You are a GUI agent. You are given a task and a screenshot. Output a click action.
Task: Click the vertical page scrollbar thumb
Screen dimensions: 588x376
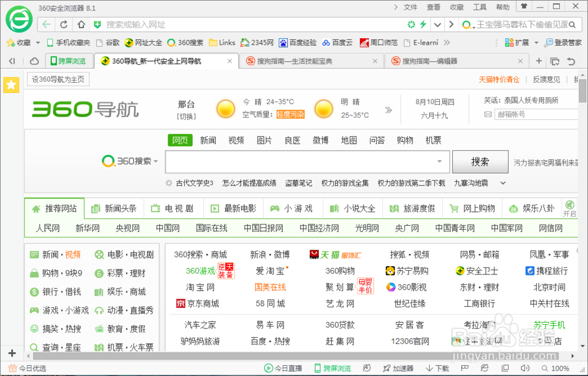tap(582, 90)
